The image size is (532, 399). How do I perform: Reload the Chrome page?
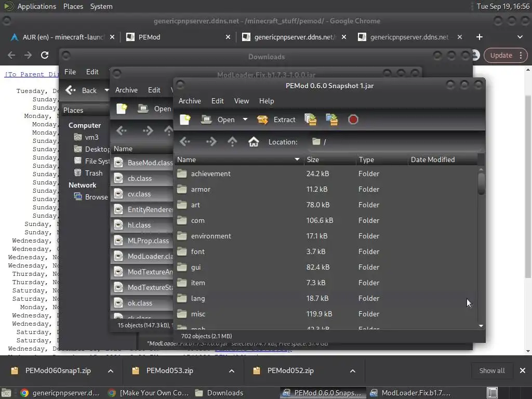pyautogui.click(x=45, y=55)
